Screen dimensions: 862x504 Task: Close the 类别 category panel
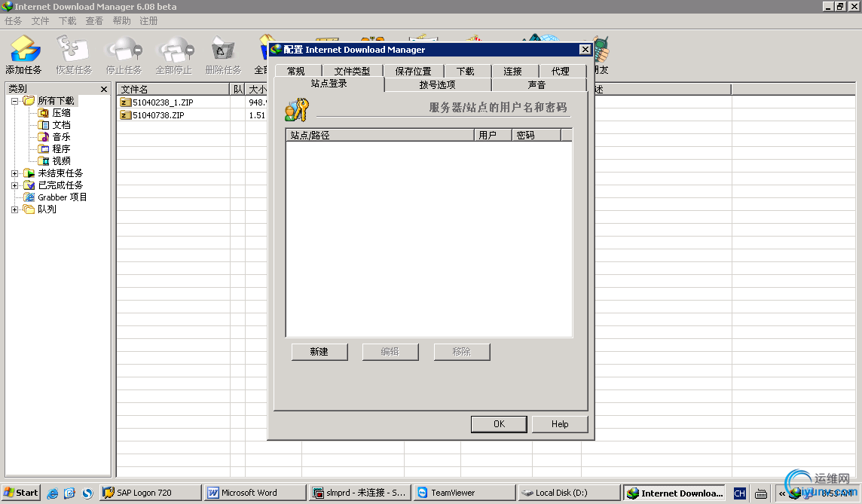click(x=104, y=89)
